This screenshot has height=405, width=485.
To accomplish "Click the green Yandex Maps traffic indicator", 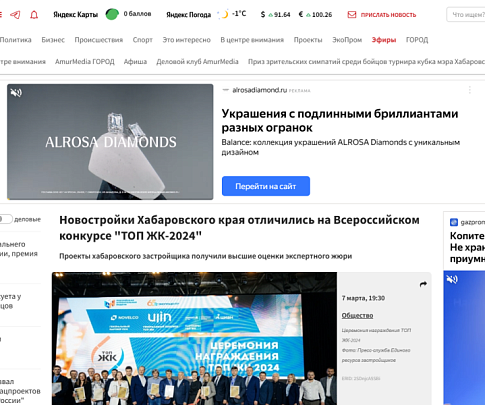I will click(112, 14).
